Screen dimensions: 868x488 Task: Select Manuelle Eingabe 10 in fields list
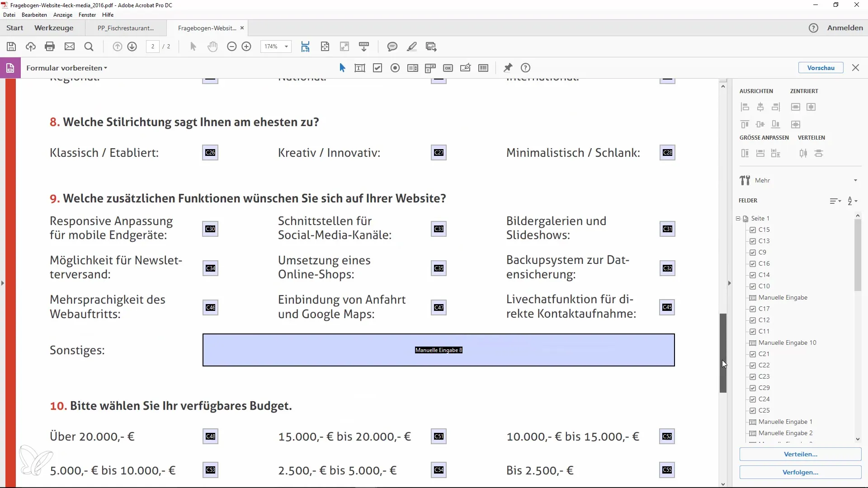(787, 343)
